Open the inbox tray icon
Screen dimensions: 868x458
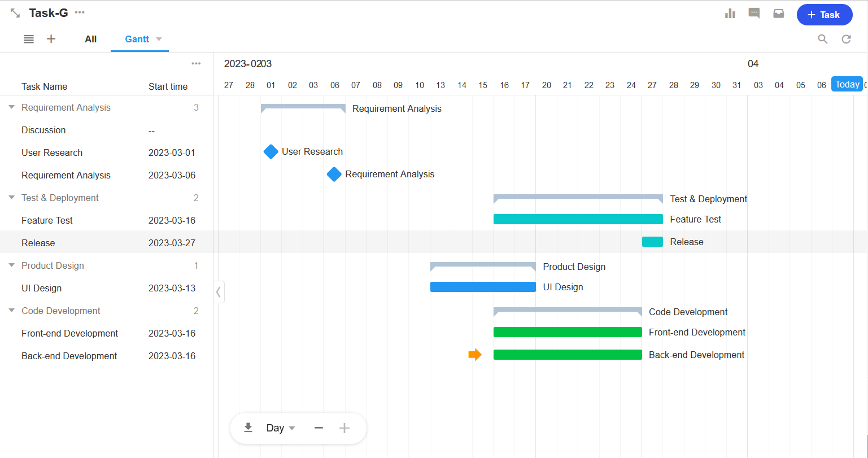[779, 14]
